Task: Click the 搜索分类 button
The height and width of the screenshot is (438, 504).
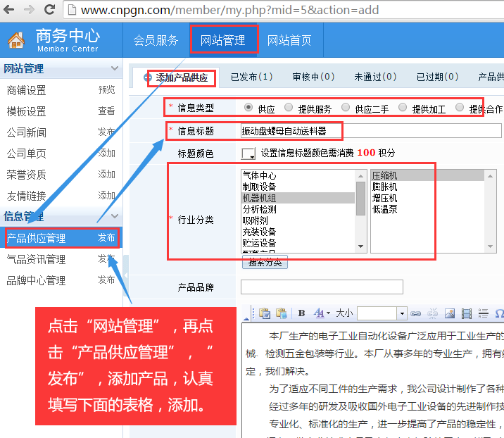Action: coord(264,263)
